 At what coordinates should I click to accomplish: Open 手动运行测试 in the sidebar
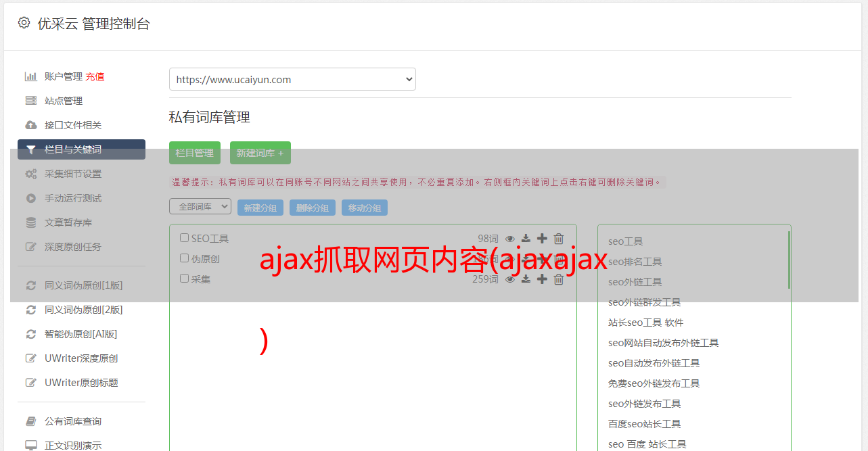72,198
